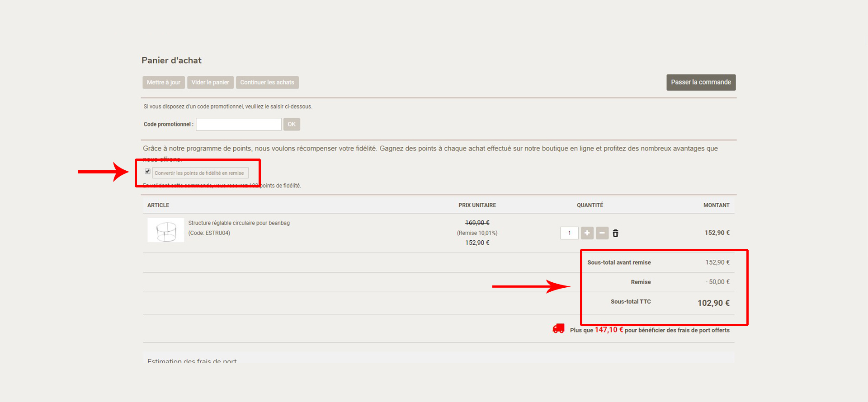The image size is (868, 402).
Task: Click the quantity input box
Action: 569,233
